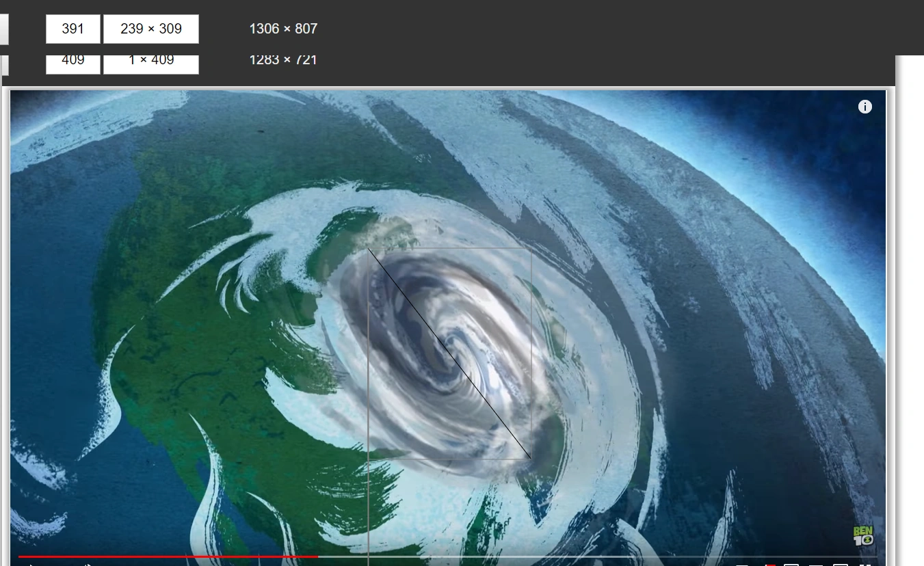Click the info cards icon on video
Image resolution: width=924 pixels, height=566 pixels.
click(x=864, y=107)
